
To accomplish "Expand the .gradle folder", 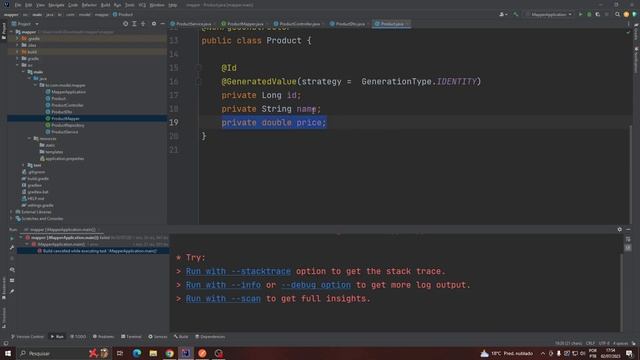I will coord(18,38).
